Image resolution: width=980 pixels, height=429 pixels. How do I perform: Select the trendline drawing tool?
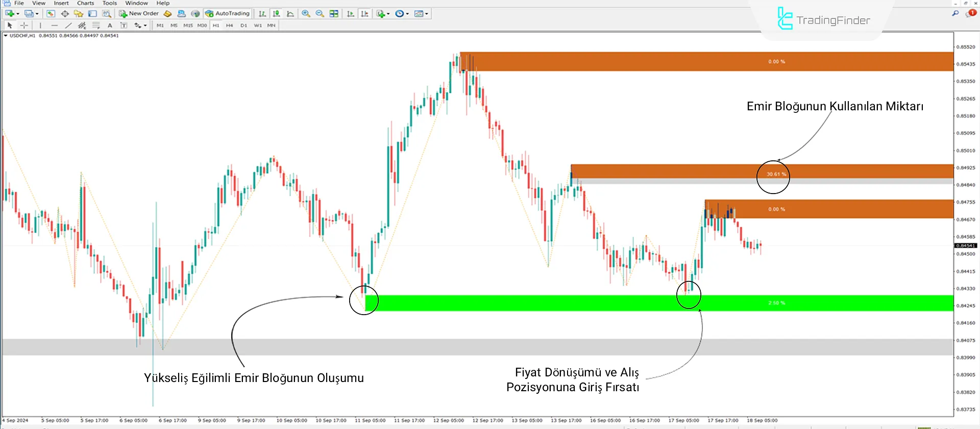(68, 25)
